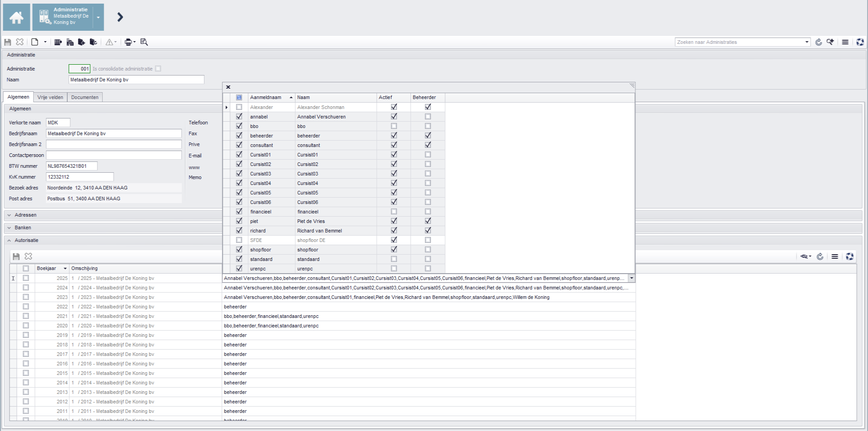Click the empty Contactpersoon input field
The image size is (868, 431).
tap(114, 155)
